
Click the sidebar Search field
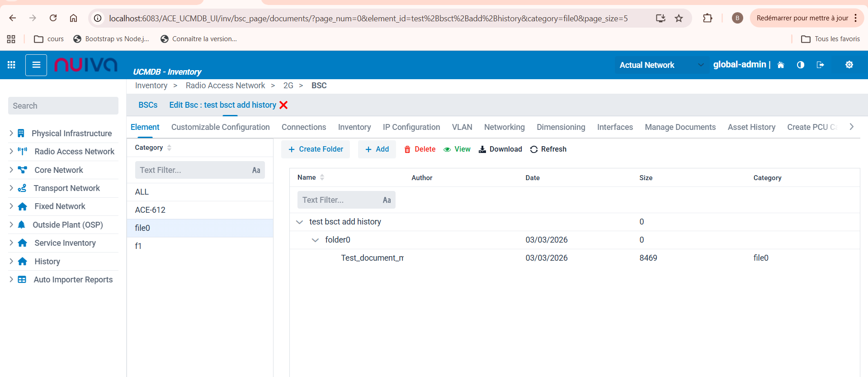63,106
